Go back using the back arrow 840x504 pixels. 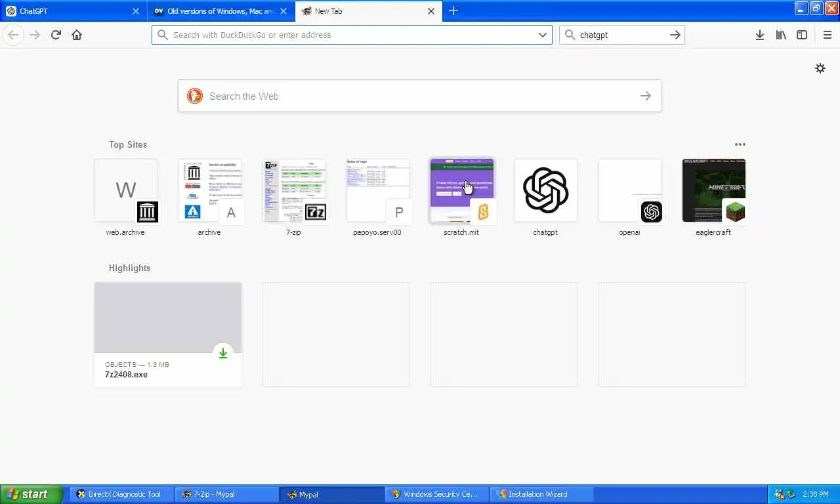13,35
